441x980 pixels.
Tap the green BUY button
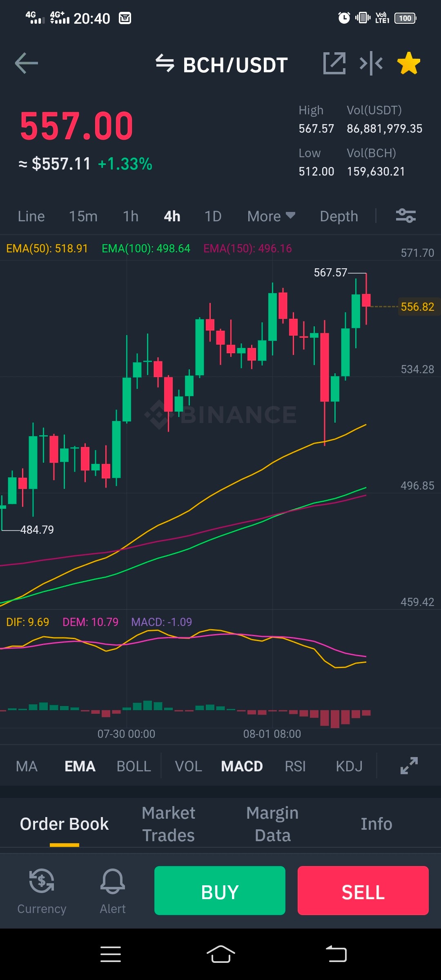point(220,891)
